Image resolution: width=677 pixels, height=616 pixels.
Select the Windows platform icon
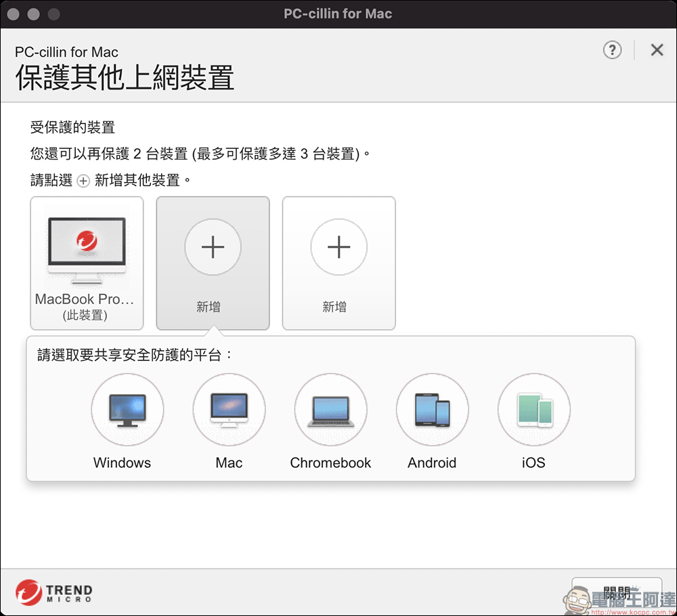point(127,410)
